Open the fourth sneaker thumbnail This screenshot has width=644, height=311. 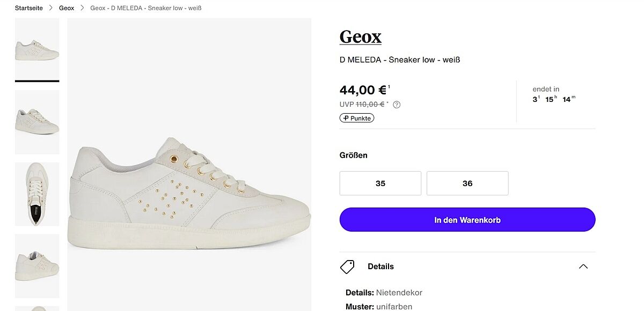coord(37,266)
